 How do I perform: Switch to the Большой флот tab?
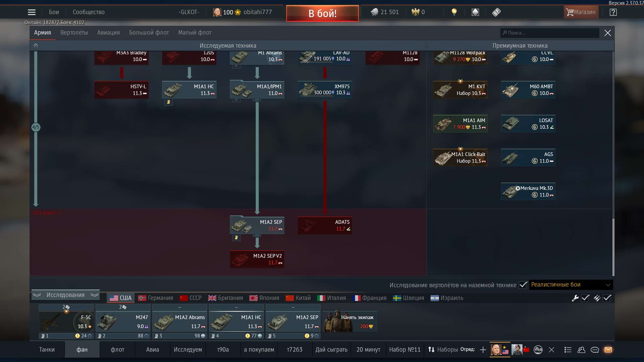tap(149, 33)
